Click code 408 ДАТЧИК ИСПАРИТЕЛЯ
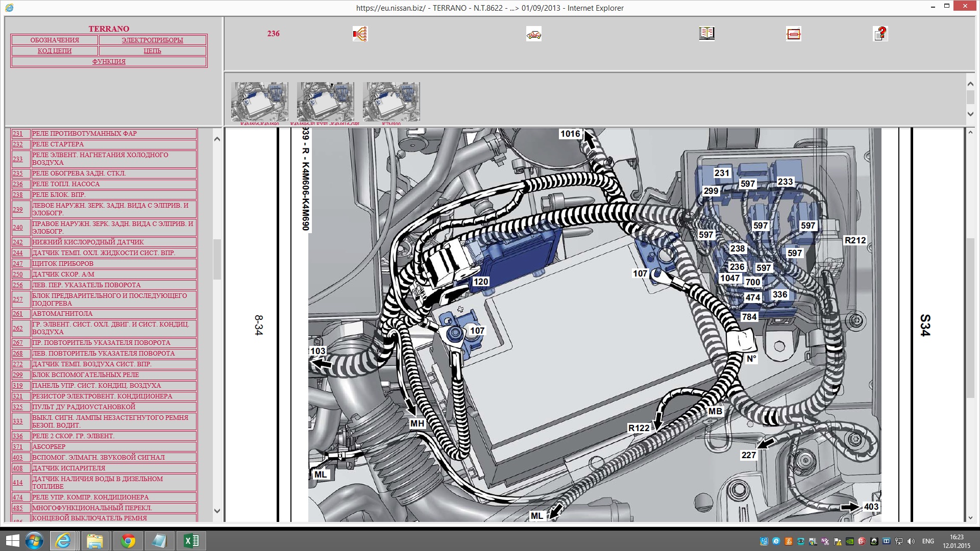This screenshot has height=551, width=980. click(18, 468)
